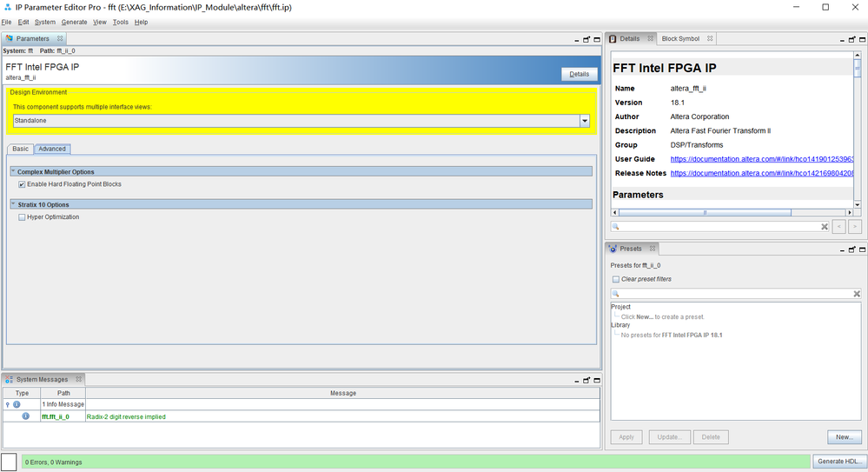Collapse the 1 Info Message group
Screen dimensions: 868x472
[x=7, y=404]
